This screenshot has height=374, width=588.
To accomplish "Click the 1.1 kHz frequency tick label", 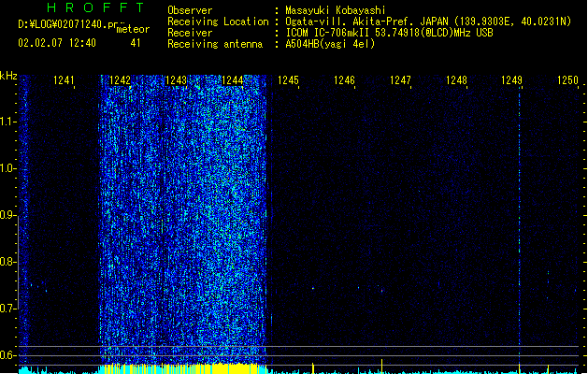I will pyautogui.click(x=8, y=122).
